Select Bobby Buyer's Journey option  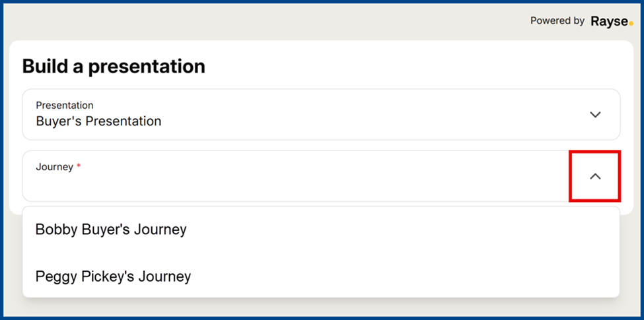pos(111,230)
